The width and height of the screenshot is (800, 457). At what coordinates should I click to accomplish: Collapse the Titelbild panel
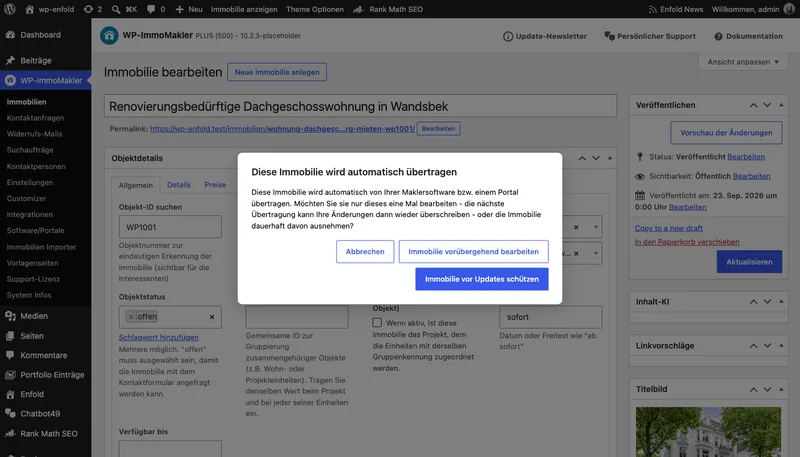tap(781, 389)
